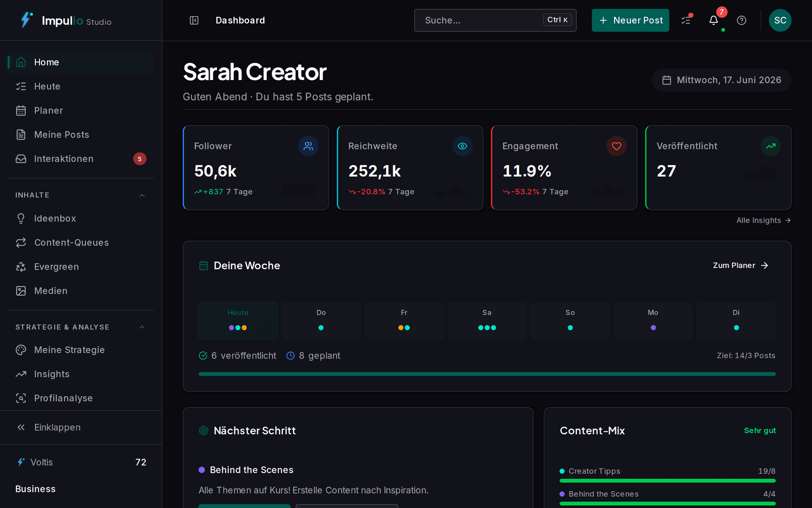Open Ideenbox in the sidebar
The image size is (812, 508).
pos(81,218)
